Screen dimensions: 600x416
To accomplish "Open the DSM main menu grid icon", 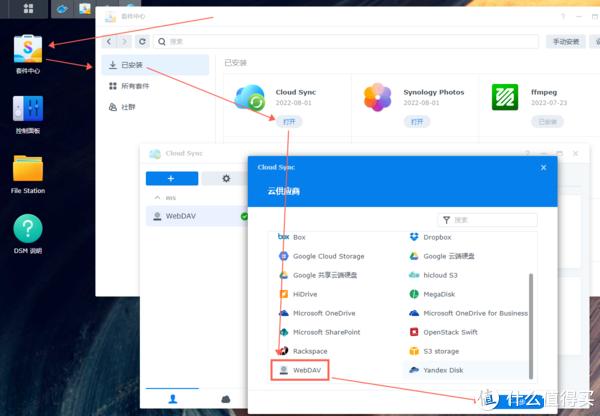I will (x=28, y=8).
